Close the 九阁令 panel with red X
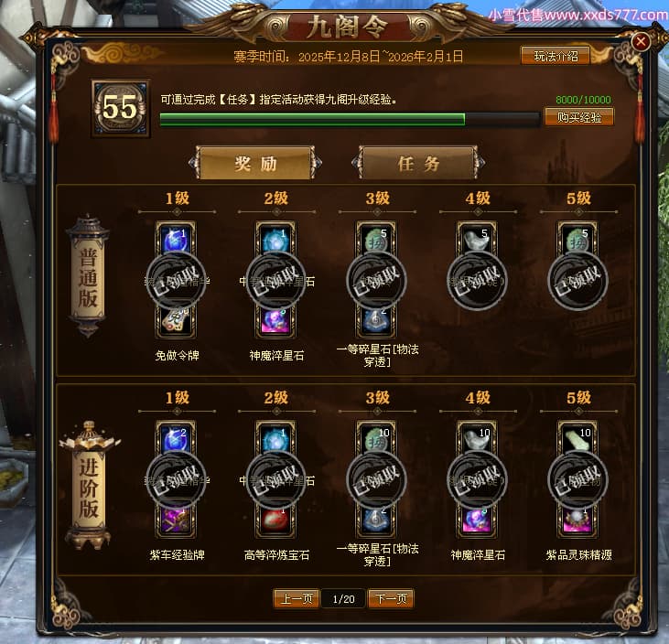 pyautogui.click(x=641, y=41)
